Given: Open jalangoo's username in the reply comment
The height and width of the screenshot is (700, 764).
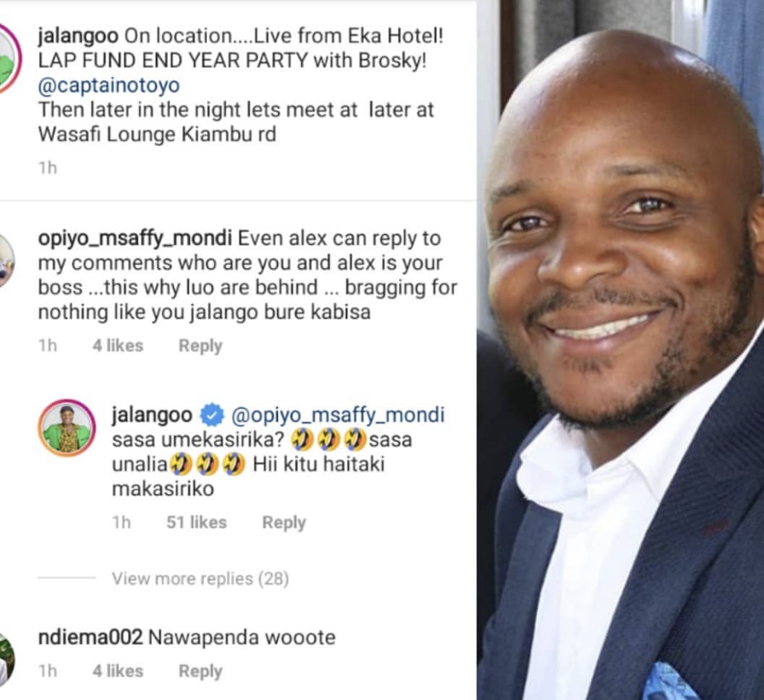Looking at the screenshot, I should tap(152, 415).
